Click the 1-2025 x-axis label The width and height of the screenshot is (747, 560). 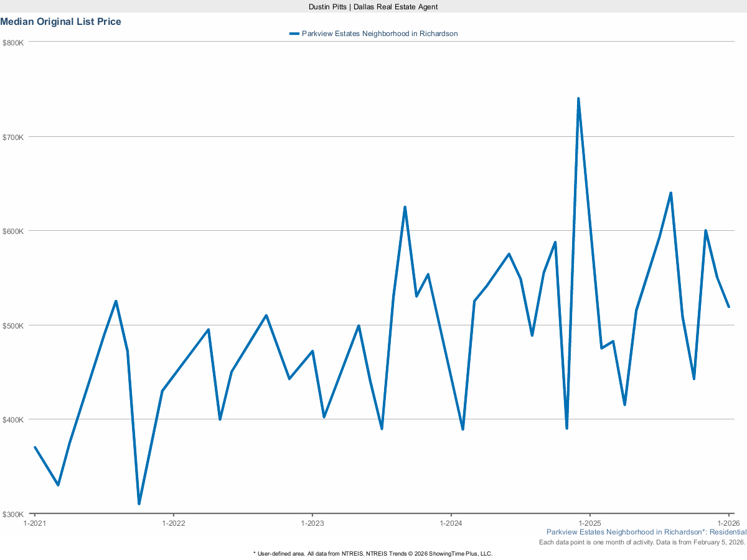click(x=590, y=523)
